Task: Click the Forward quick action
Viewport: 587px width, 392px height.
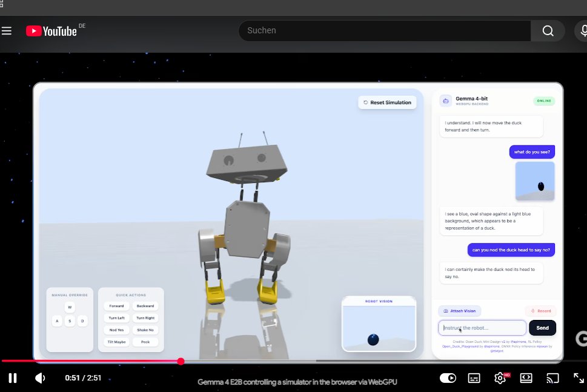Action: click(x=116, y=306)
